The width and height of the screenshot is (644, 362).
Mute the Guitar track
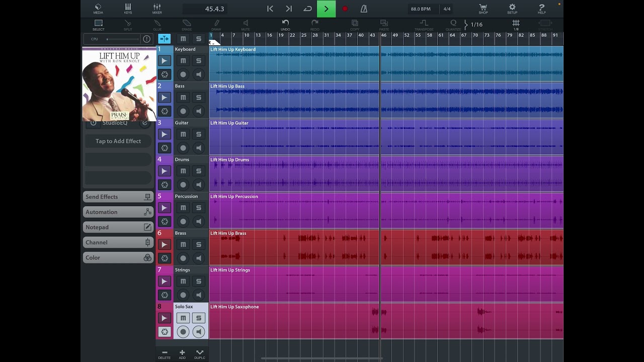tap(183, 134)
